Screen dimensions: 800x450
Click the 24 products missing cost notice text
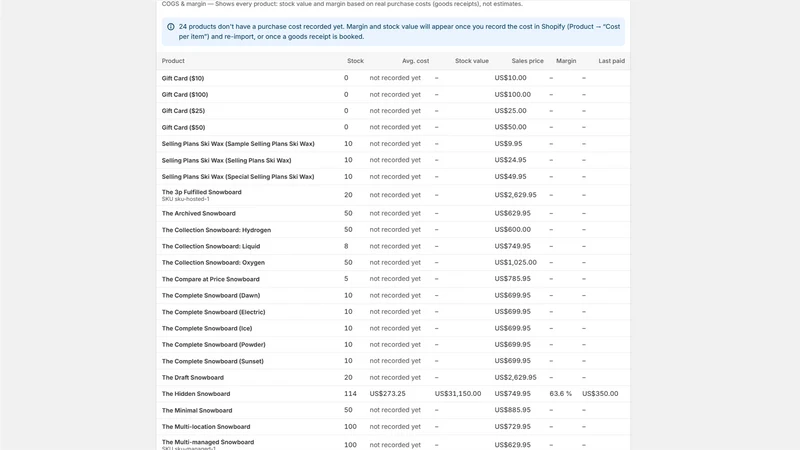pyautogui.click(x=399, y=32)
